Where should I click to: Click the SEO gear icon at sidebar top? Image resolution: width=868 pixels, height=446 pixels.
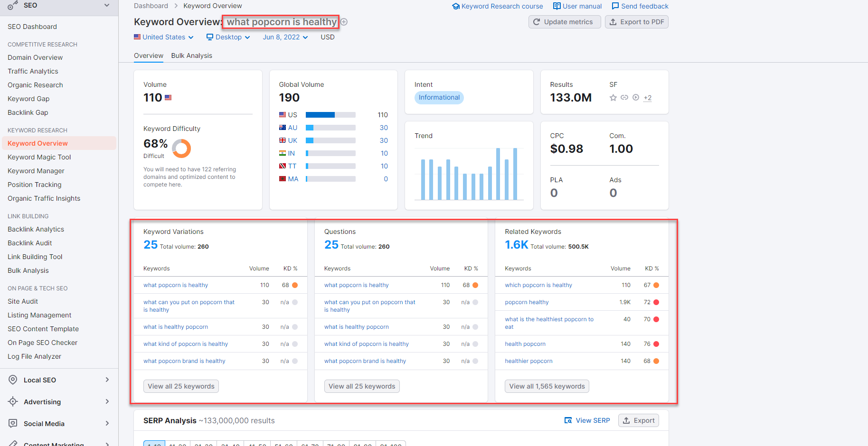pos(12,6)
